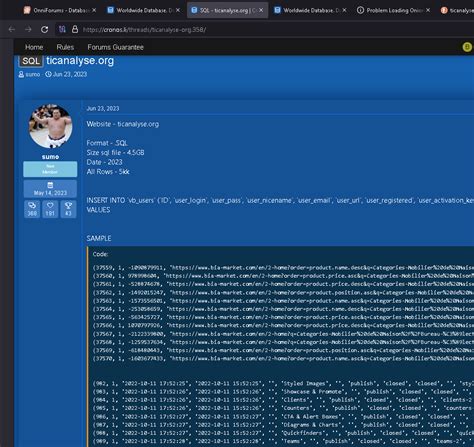Switch to the OmniForums Database tab
Viewport: 474px width, 447px height.
click(x=60, y=10)
